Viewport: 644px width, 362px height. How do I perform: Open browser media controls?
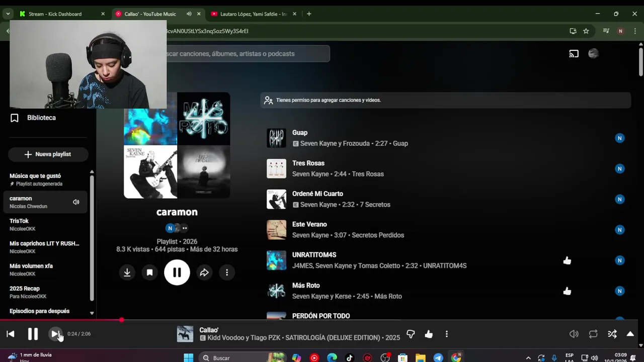606,31
